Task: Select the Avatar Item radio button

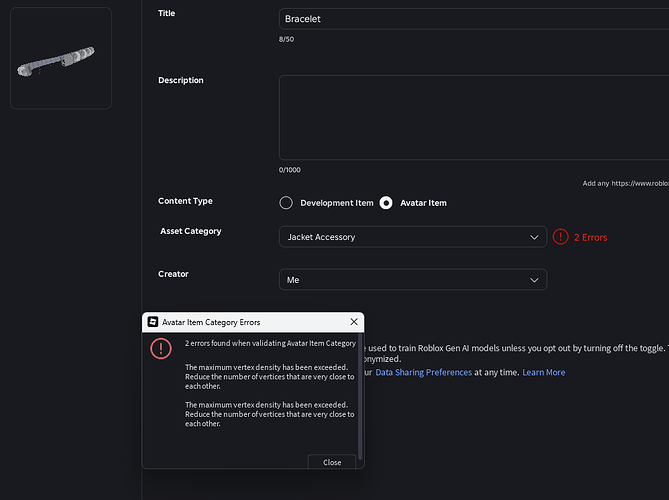Action: click(x=386, y=203)
